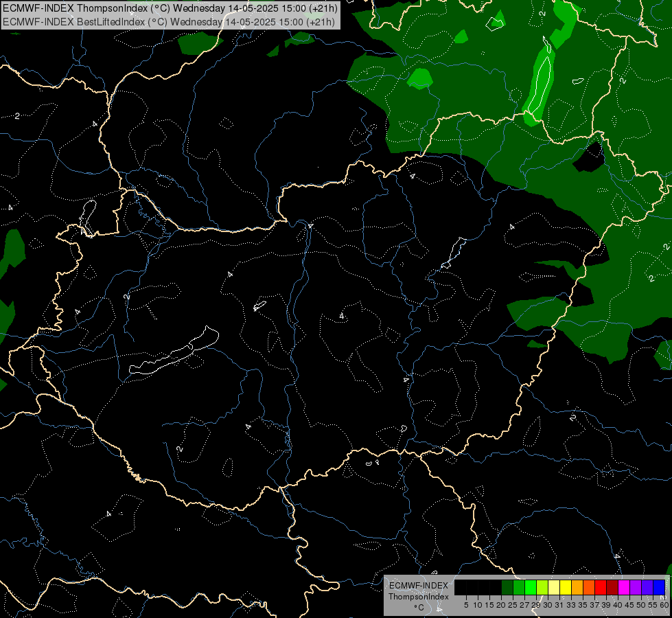
Task: Click the legend tick label 55
Action: (652, 605)
